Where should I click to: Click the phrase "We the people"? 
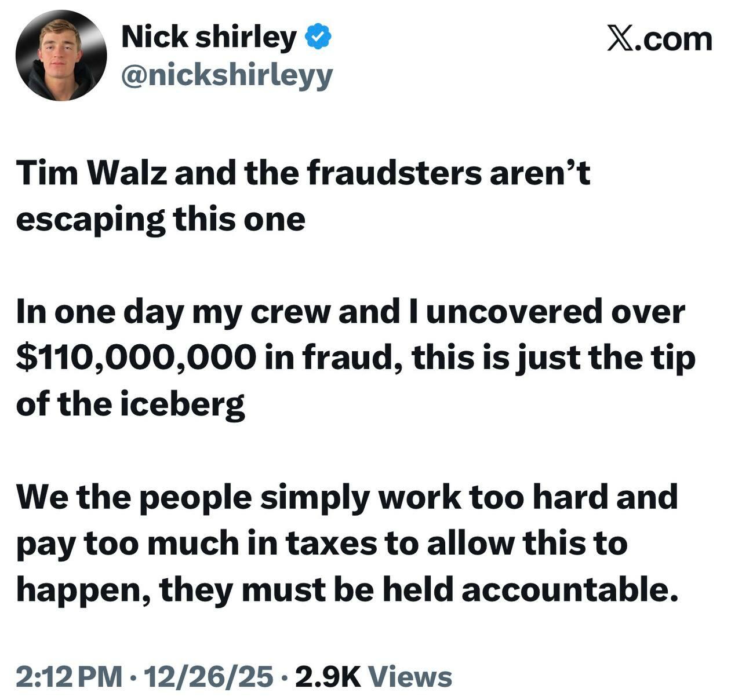click(x=134, y=497)
